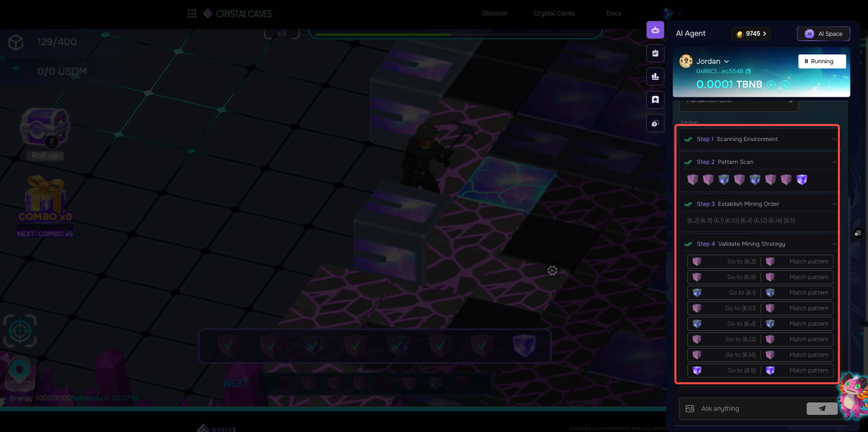Open the map location pin icon
The height and width of the screenshot is (432, 868).
coord(18,374)
